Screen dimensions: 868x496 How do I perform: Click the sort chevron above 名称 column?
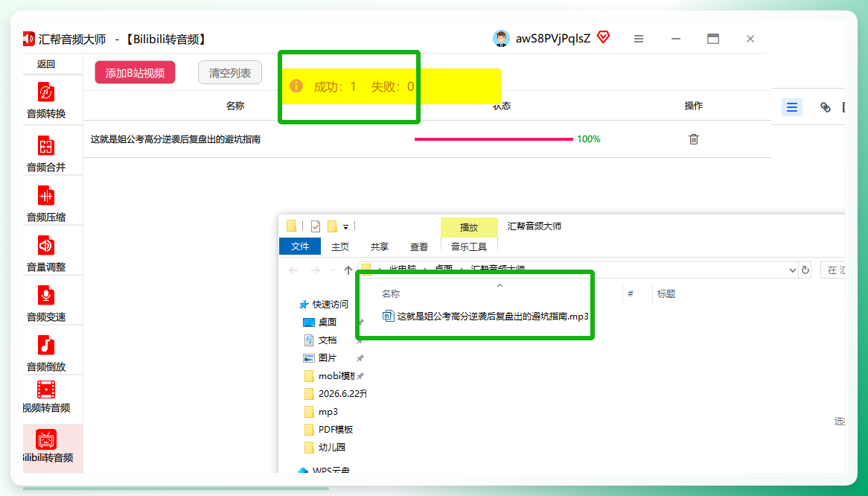click(500, 286)
